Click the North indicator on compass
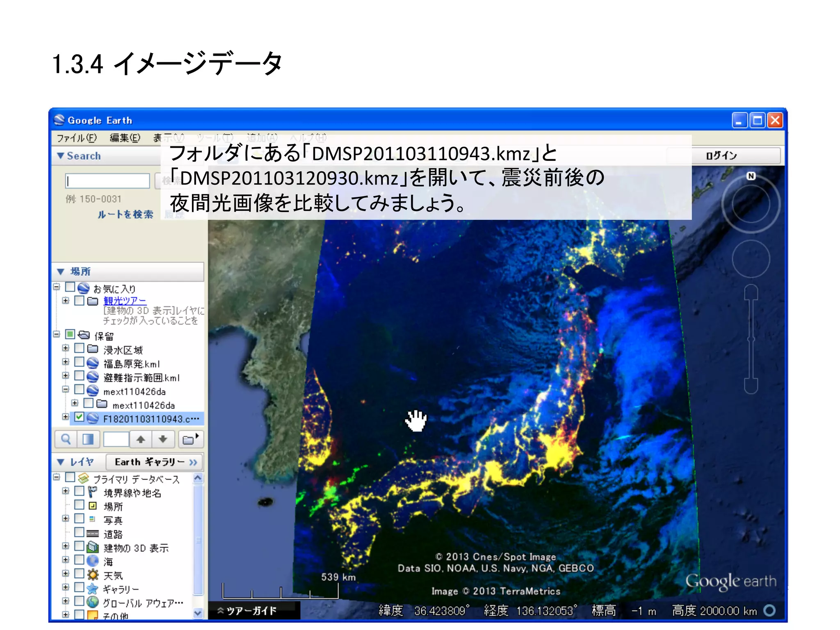The height and width of the screenshot is (630, 840). point(751,176)
